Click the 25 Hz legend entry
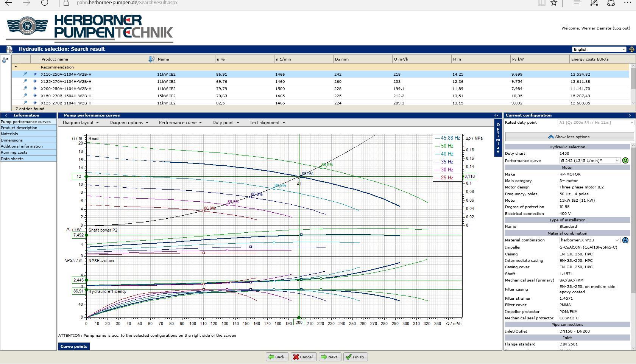 (x=447, y=178)
